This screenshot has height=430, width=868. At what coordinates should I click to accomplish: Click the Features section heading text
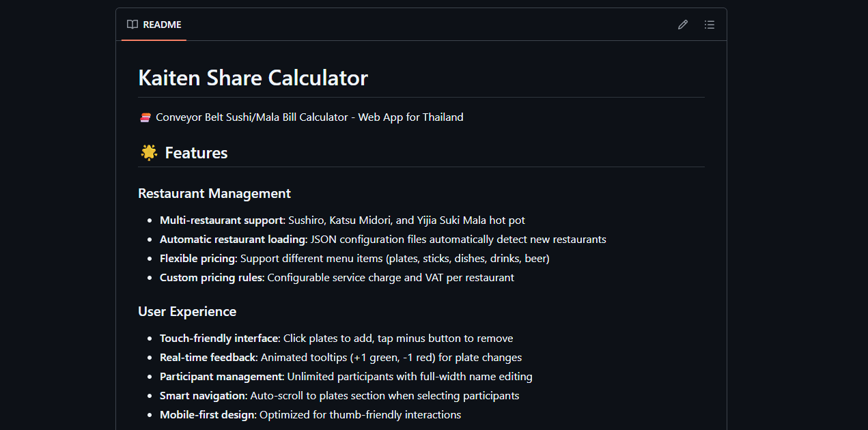196,153
